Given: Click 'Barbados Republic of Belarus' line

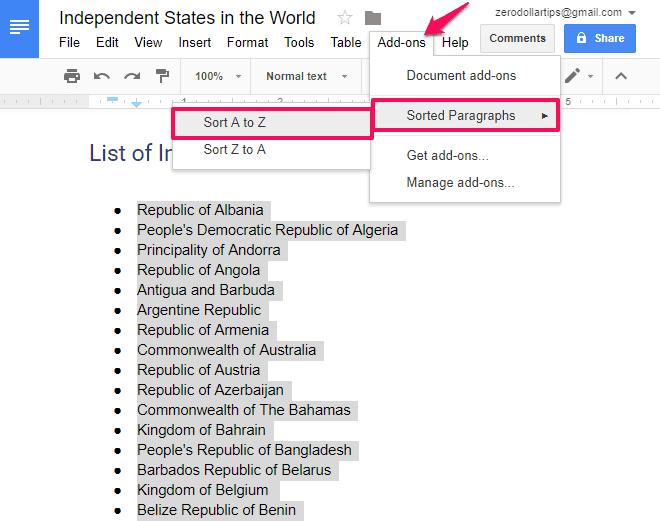Looking at the screenshot, I should (234, 470).
